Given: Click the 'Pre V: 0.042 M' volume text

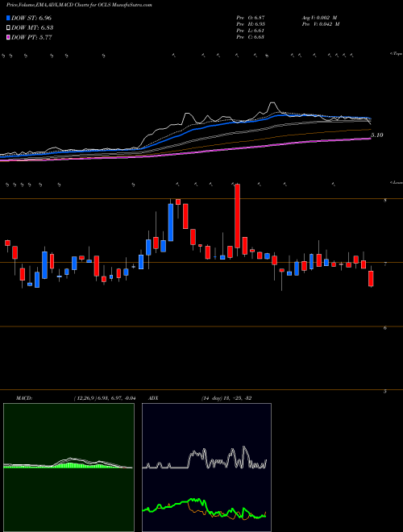Looking at the screenshot, I should coord(320,24).
